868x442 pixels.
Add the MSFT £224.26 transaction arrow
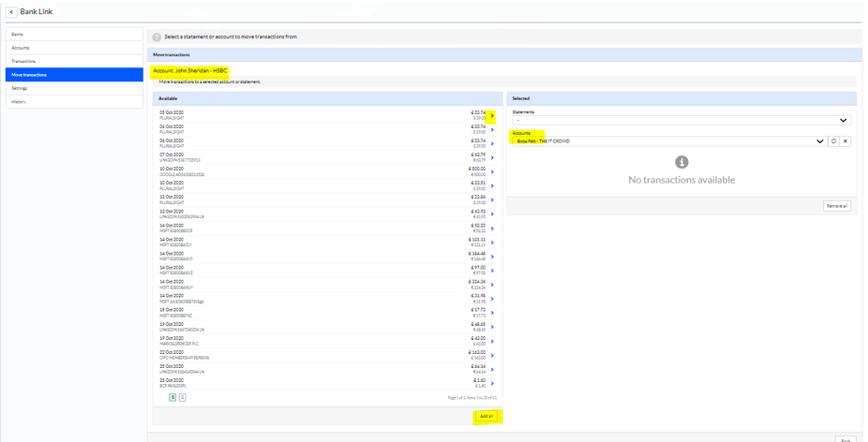[492, 285]
